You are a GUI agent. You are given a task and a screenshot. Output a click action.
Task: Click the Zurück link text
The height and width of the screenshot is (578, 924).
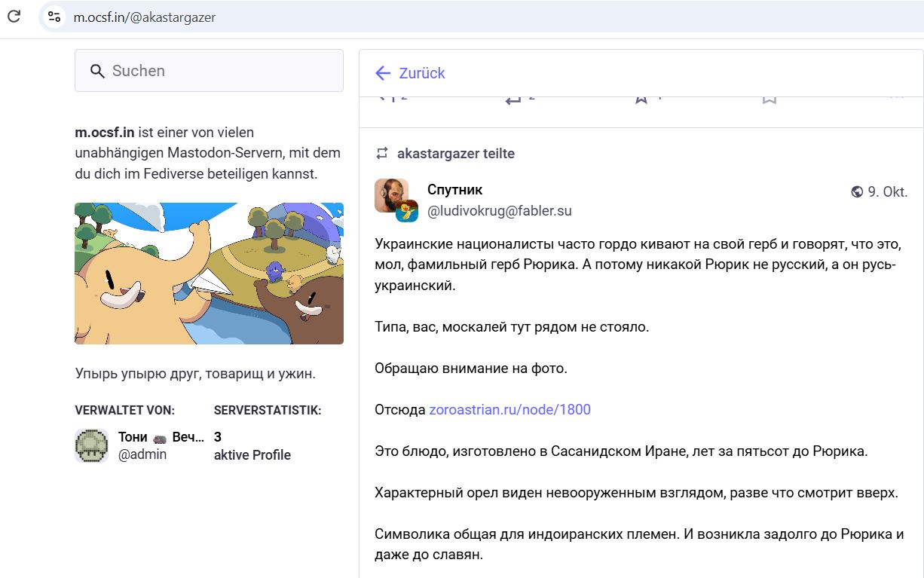[422, 73]
